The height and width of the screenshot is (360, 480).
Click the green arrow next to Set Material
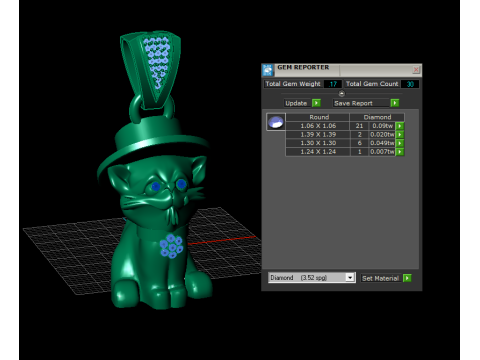(407, 278)
